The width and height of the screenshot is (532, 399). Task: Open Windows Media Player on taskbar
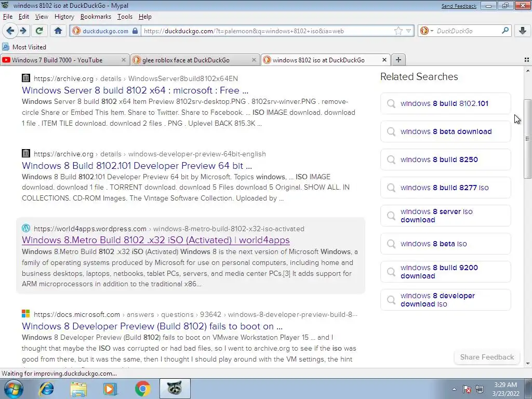pyautogui.click(x=110, y=389)
